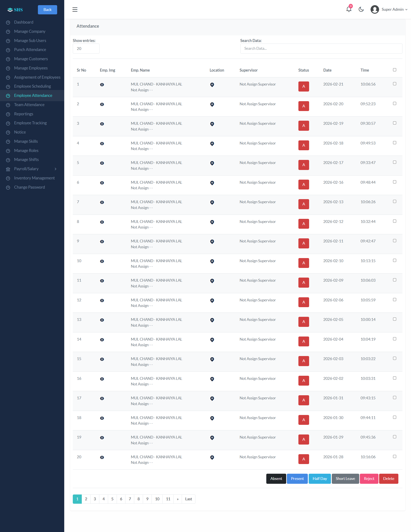The height and width of the screenshot is (532, 411).
Task: View employee image eye icon in row 20
Action: [x=102, y=457]
